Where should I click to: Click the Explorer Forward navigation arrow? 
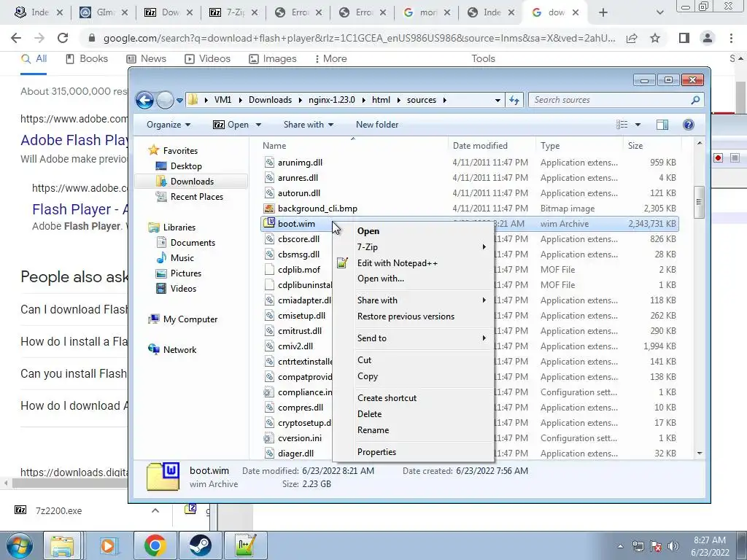[165, 100]
